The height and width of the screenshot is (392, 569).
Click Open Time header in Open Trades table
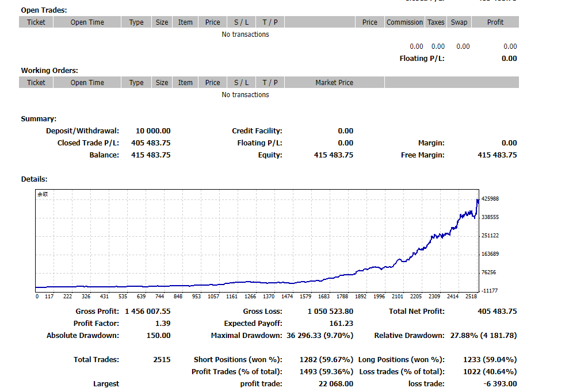(87, 22)
